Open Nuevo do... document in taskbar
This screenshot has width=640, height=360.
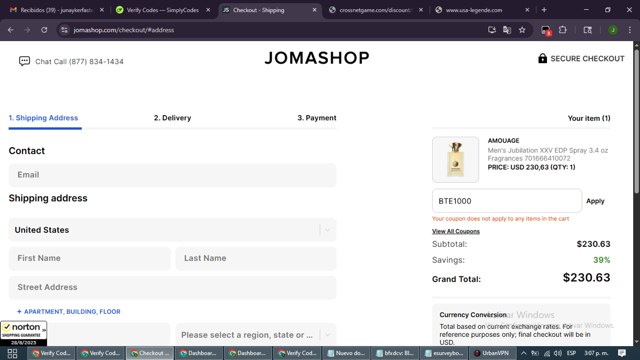click(x=346, y=353)
